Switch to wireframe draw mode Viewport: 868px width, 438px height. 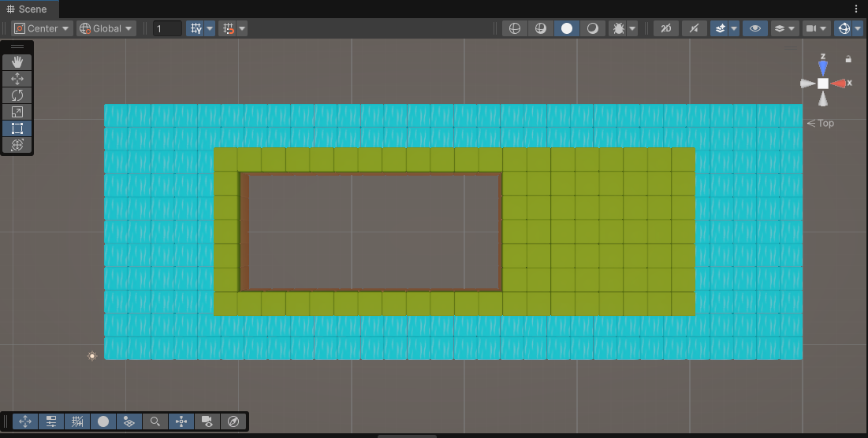[515, 28]
